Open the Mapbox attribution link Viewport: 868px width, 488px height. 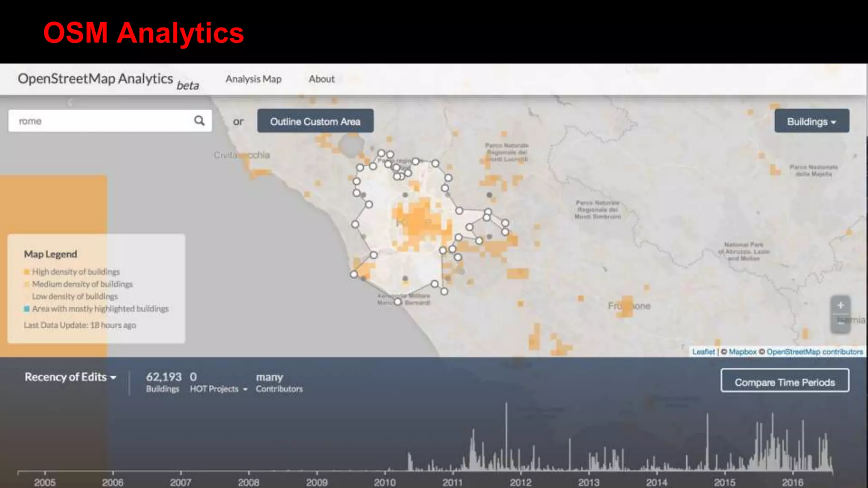[743, 352]
